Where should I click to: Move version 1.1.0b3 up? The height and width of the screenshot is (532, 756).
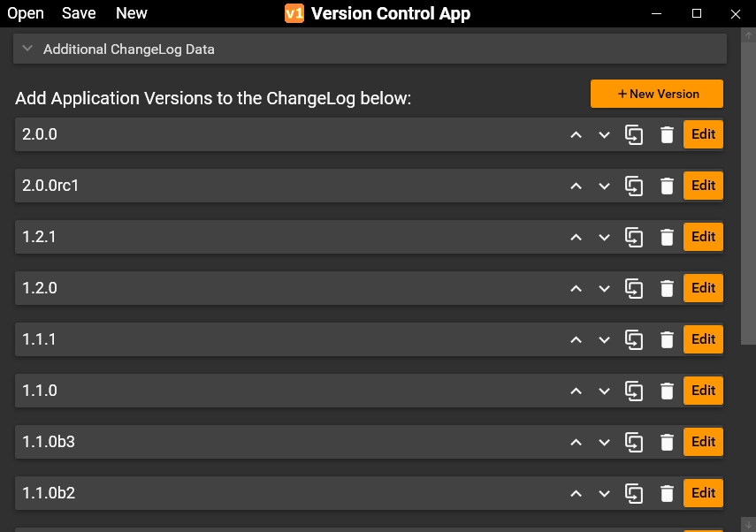click(576, 443)
